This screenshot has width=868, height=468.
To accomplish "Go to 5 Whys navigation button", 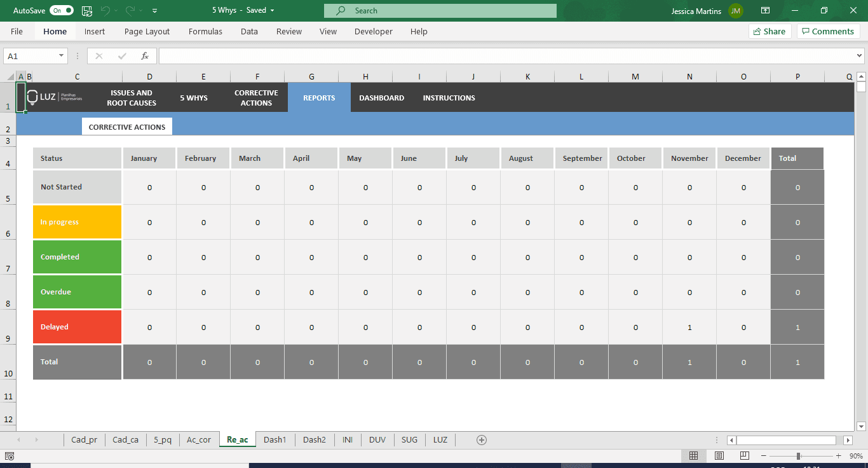I will 194,98.
